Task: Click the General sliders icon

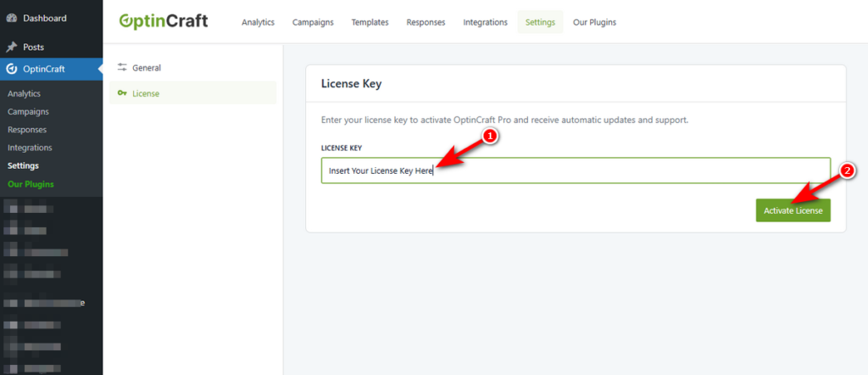Action: pyautogui.click(x=122, y=68)
